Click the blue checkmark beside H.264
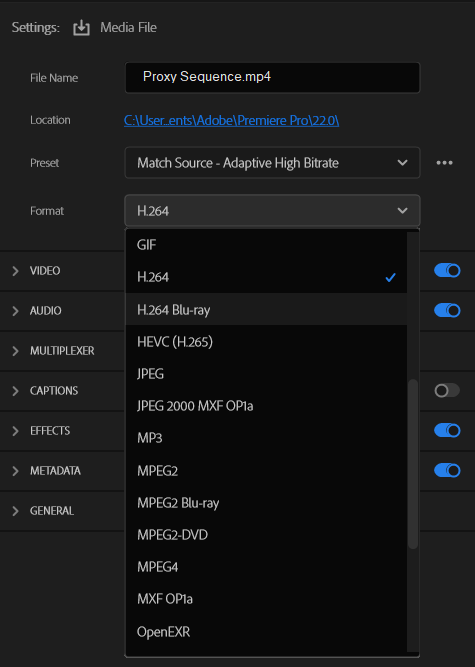 click(x=390, y=277)
